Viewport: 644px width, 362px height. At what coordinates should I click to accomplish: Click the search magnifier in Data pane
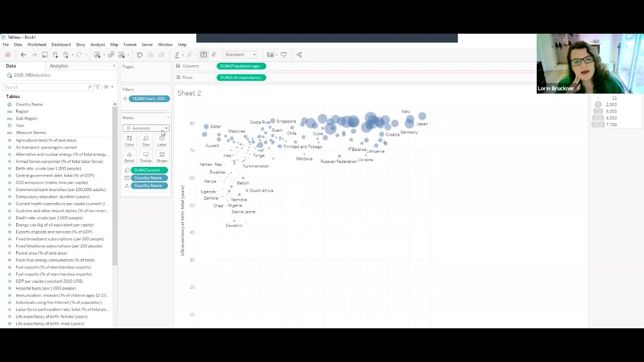90,87
